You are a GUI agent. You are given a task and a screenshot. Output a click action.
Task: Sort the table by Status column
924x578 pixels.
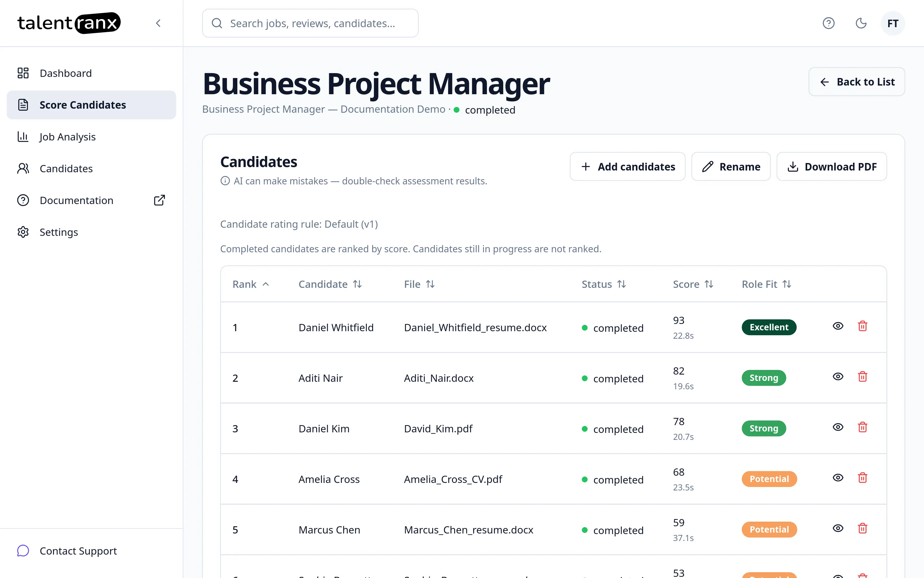(x=604, y=284)
